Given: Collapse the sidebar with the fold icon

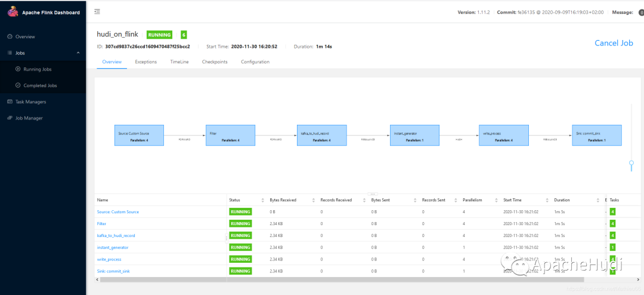Looking at the screenshot, I should (x=97, y=11).
